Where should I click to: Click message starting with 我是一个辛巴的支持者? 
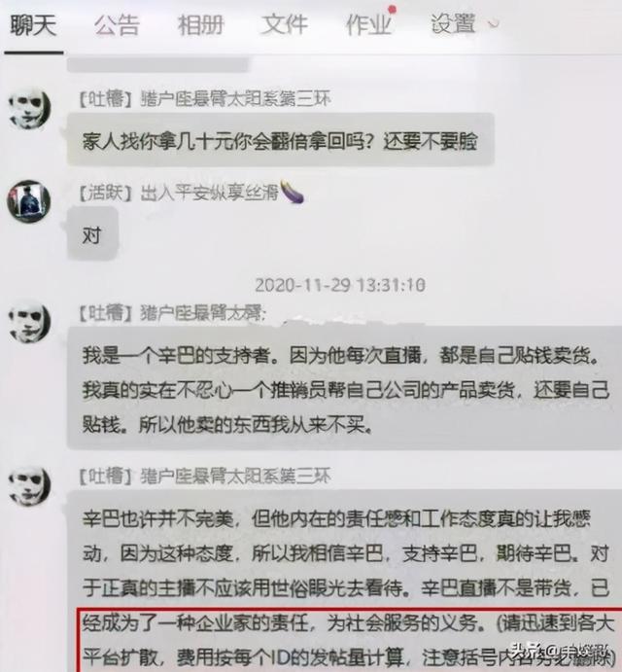344,388
